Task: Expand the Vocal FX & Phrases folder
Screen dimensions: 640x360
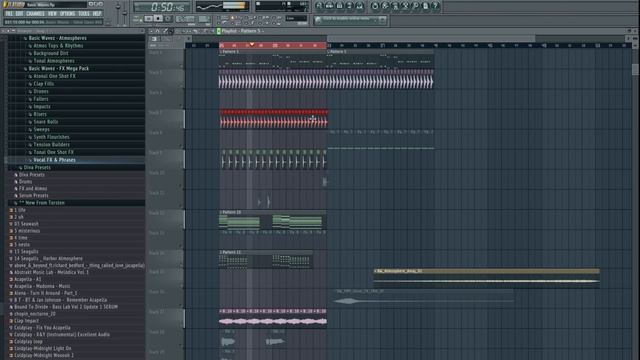Action: pyautogui.click(x=54, y=160)
